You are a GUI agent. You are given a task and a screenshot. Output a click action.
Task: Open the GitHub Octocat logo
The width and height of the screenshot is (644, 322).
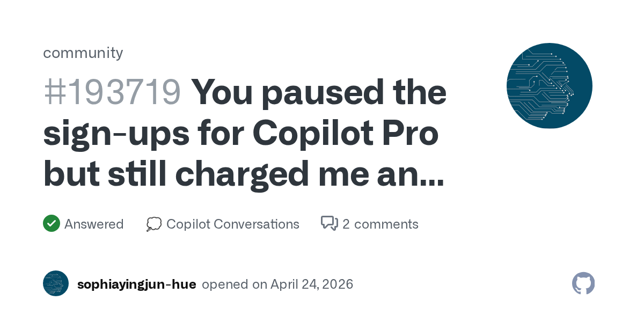[583, 283]
